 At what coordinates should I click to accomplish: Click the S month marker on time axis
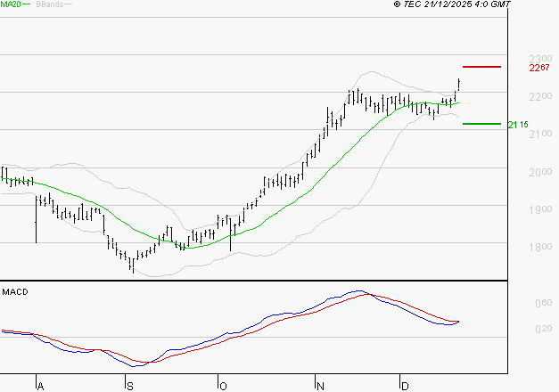click(130, 387)
